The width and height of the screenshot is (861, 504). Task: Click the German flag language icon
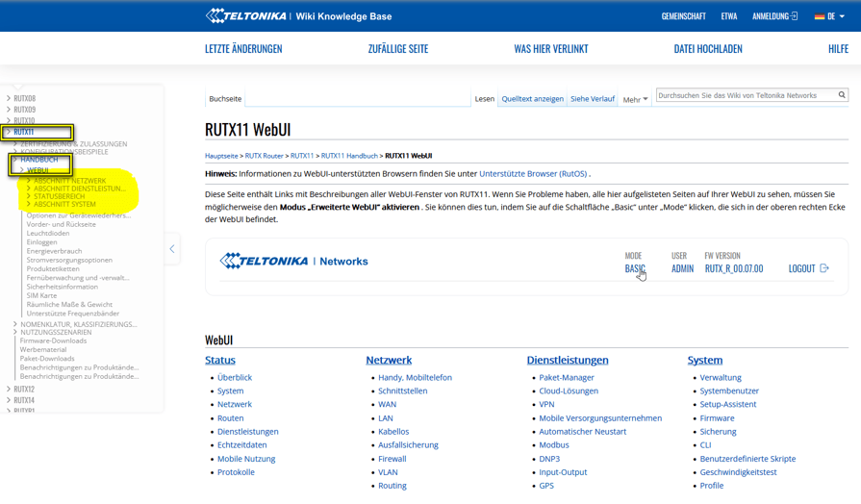[x=820, y=16]
